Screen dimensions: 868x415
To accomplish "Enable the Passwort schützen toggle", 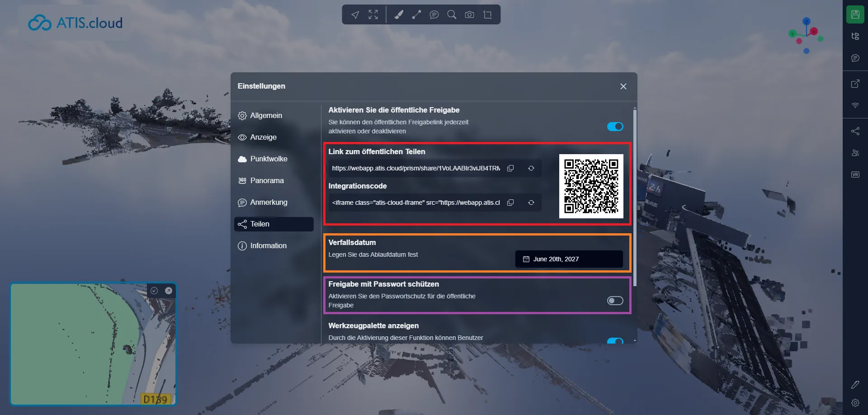I will point(615,301).
